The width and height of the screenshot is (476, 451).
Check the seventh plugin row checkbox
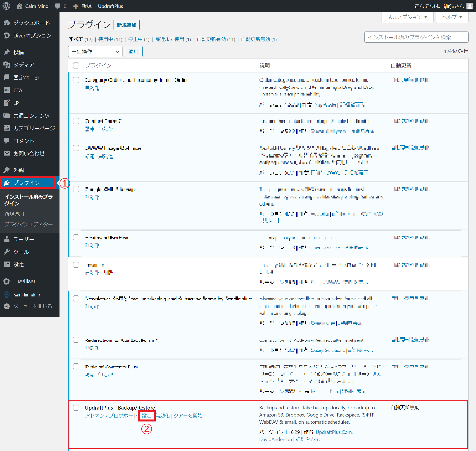[x=76, y=298]
